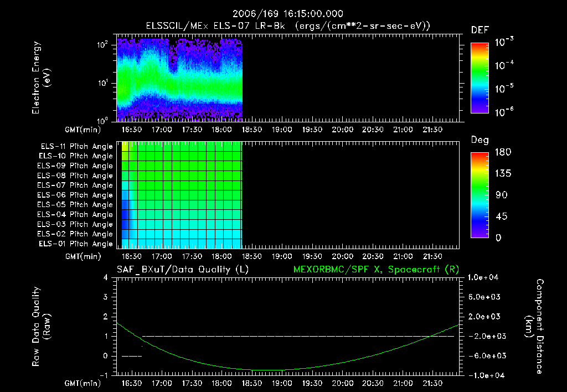Click the DEF color bar
567x392 pixels.
coord(480,78)
